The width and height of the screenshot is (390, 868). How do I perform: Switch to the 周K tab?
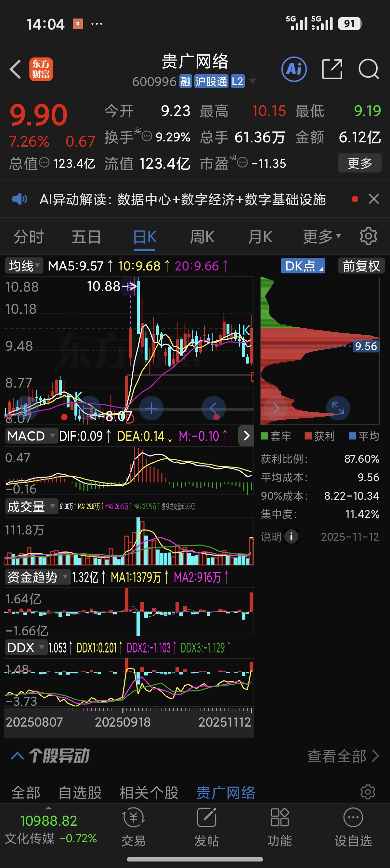pos(202,237)
